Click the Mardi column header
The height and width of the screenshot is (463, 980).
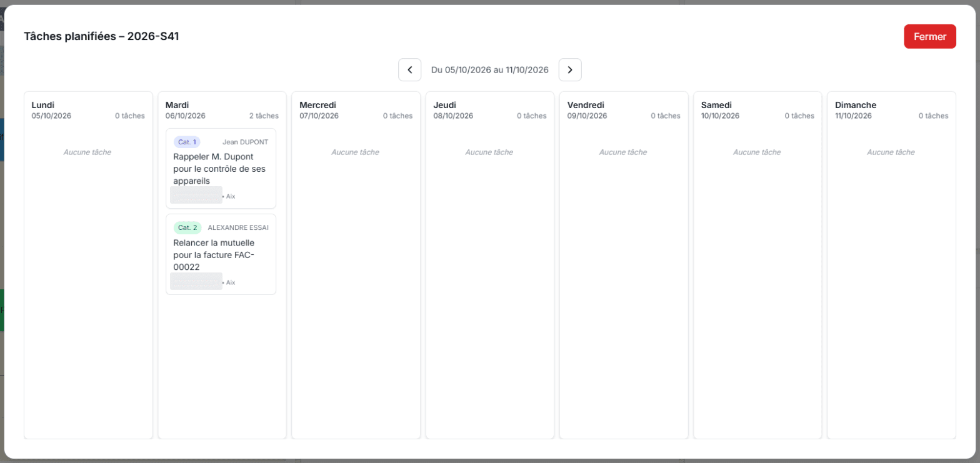tap(177, 105)
